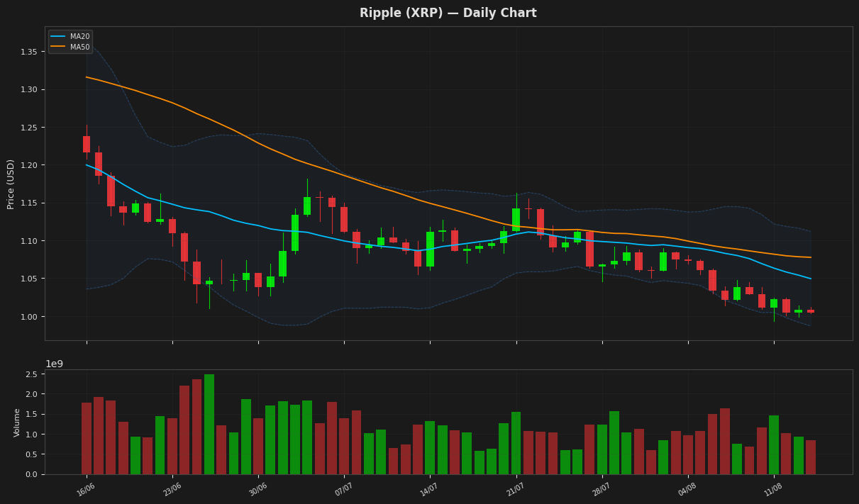Click the 14/07 date label
Screen dimensions: 859x504
[x=430, y=490]
